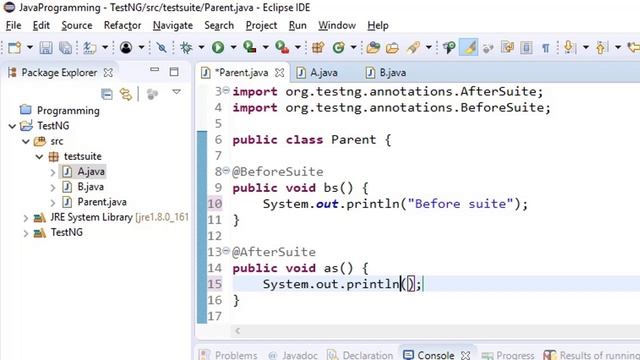Minimize the Package Explorer panel

(x=154, y=70)
